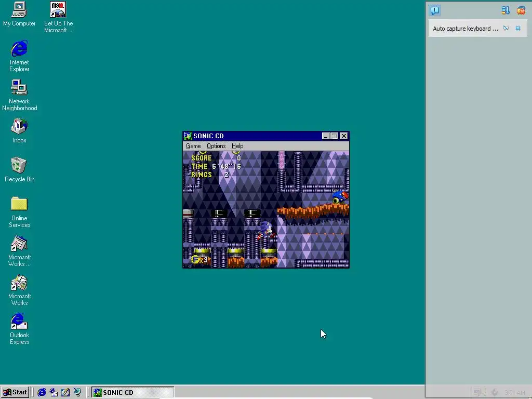Viewport: 532px width, 399px height.
Task: Click the orange icon in side panel header
Action: coord(521,10)
